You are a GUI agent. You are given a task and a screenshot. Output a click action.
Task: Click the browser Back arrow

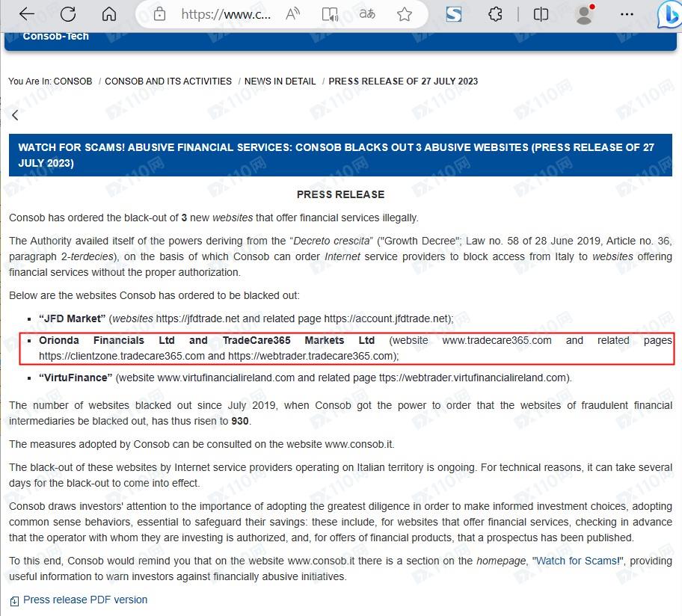click(x=27, y=14)
